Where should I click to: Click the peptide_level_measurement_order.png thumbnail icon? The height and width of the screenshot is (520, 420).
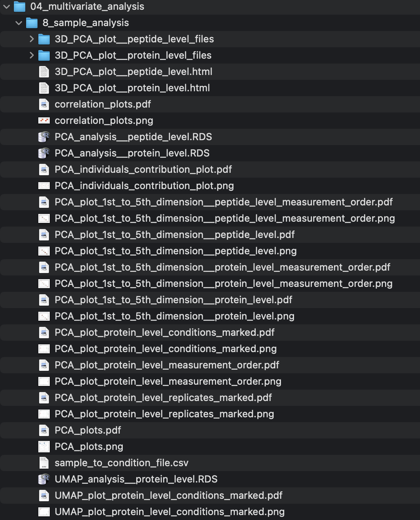point(44,218)
